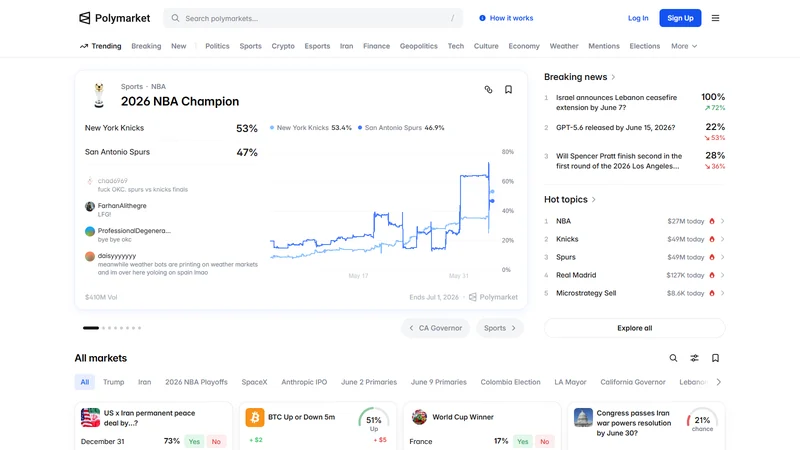This screenshot has height=450, width=800.
Task: Open Real Madrid hot topic chevron arrow
Action: (722, 275)
